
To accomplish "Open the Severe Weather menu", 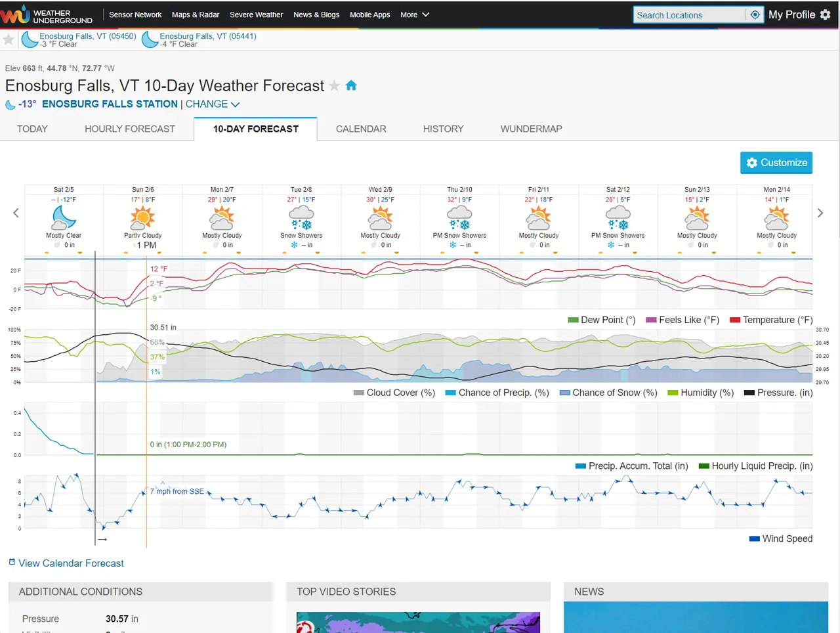I will pyautogui.click(x=256, y=14).
